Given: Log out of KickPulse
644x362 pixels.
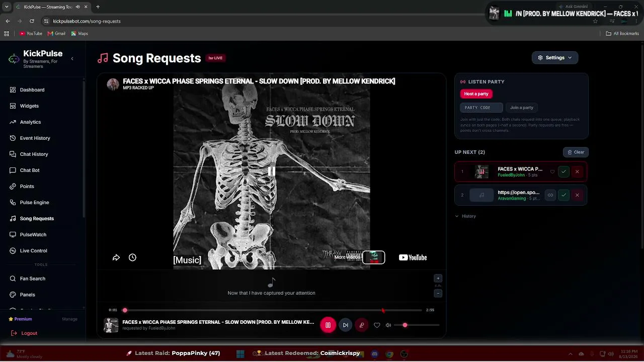Looking at the screenshot, I should [x=24, y=333].
